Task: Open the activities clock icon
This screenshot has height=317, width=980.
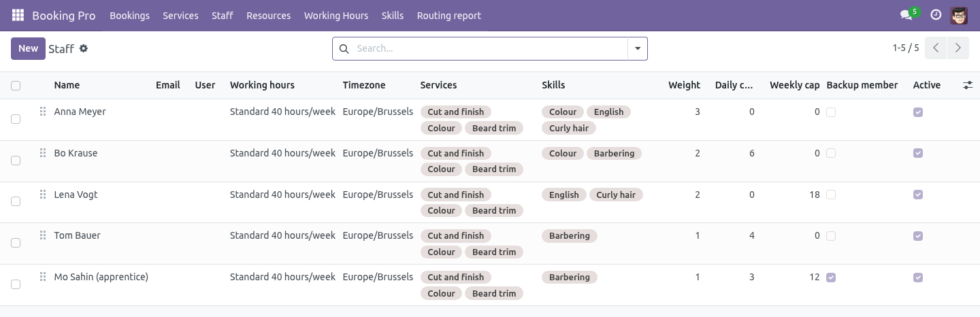Action: 936,15
